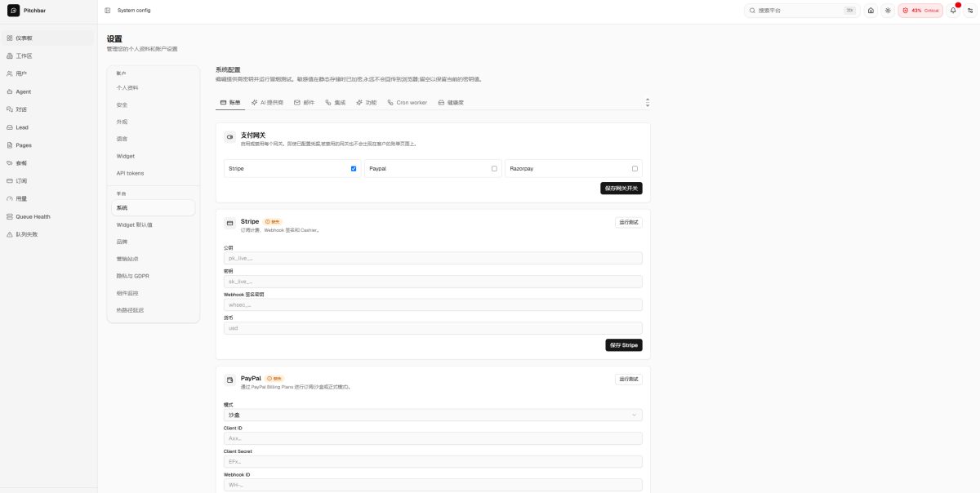Open the Lead sidebar item
This screenshot has width=980, height=493.
click(48, 127)
